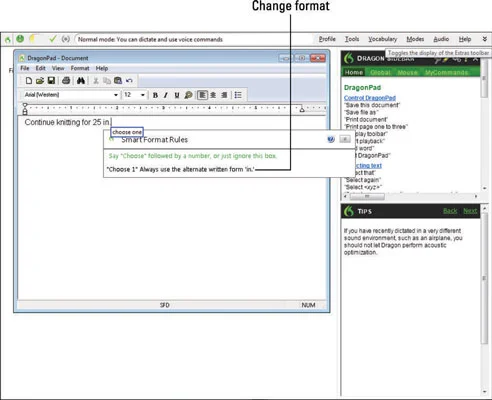Click the Next link in Tips panel
This screenshot has width=492, height=400.
470,211
